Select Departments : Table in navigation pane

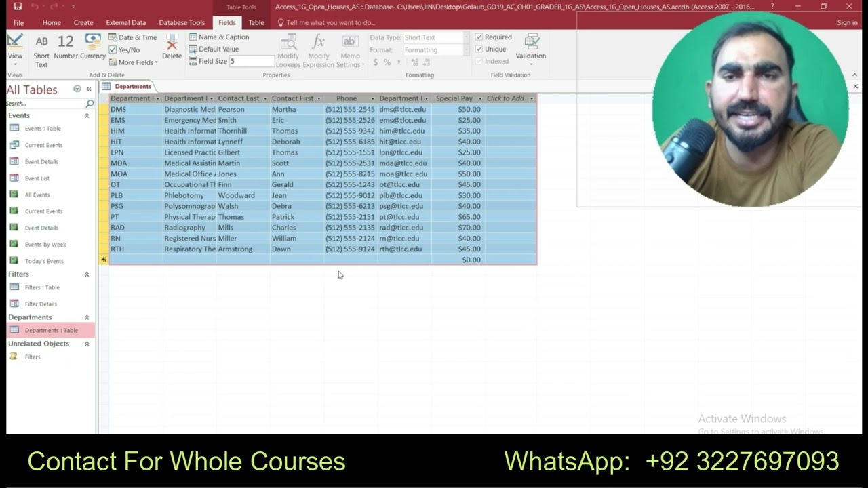[51, 331]
